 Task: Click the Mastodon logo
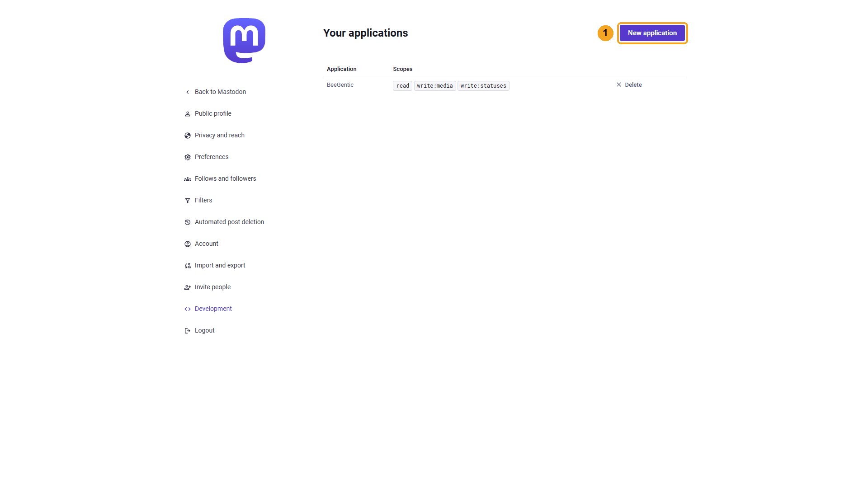pyautogui.click(x=244, y=41)
